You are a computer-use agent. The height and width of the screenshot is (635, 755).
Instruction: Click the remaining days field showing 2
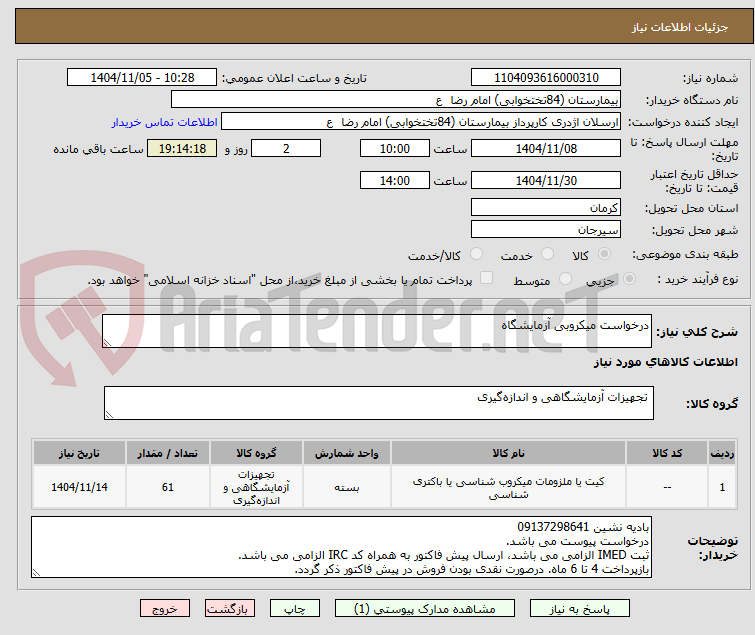pyautogui.click(x=286, y=148)
